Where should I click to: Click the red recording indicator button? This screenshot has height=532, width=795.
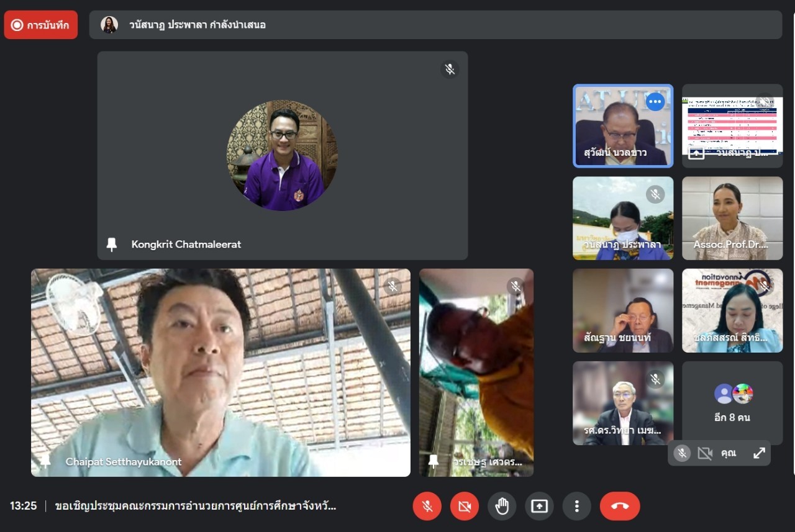point(41,25)
